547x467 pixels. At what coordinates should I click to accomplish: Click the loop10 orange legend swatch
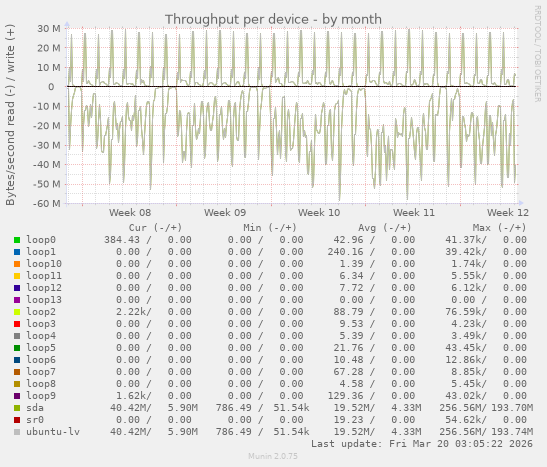[17, 264]
